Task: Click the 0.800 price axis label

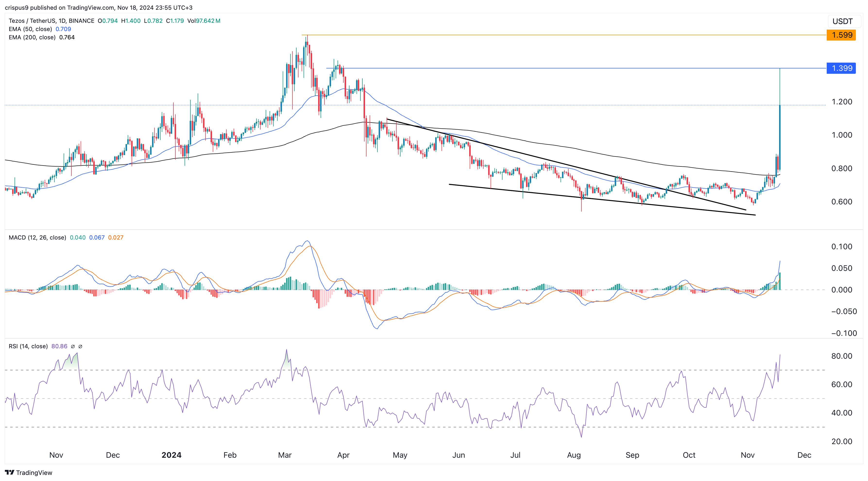Action: coord(842,168)
